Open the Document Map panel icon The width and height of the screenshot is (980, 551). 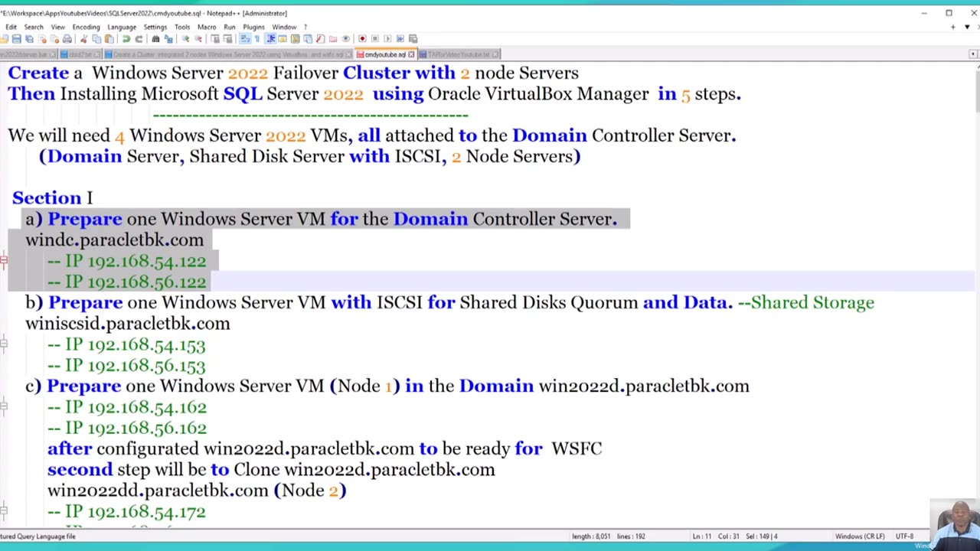click(295, 38)
